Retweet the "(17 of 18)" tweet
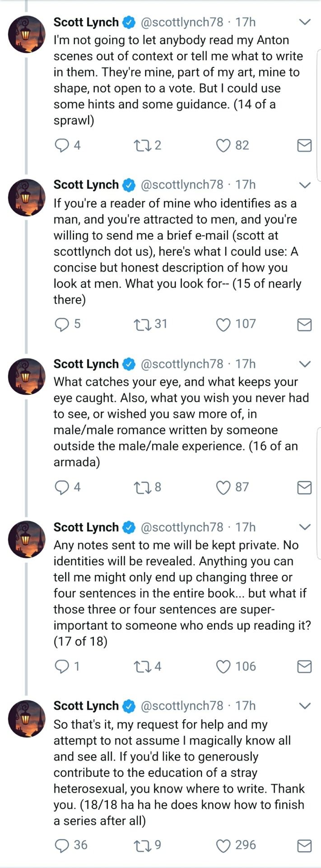This screenshot has width=321, height=868. pyautogui.click(x=141, y=666)
